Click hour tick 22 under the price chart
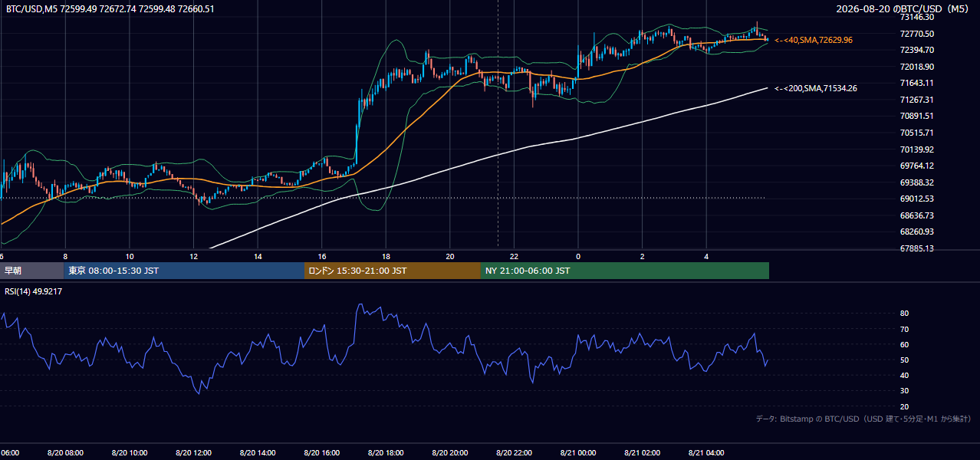Viewport: 980px width, 460px height. tap(515, 256)
